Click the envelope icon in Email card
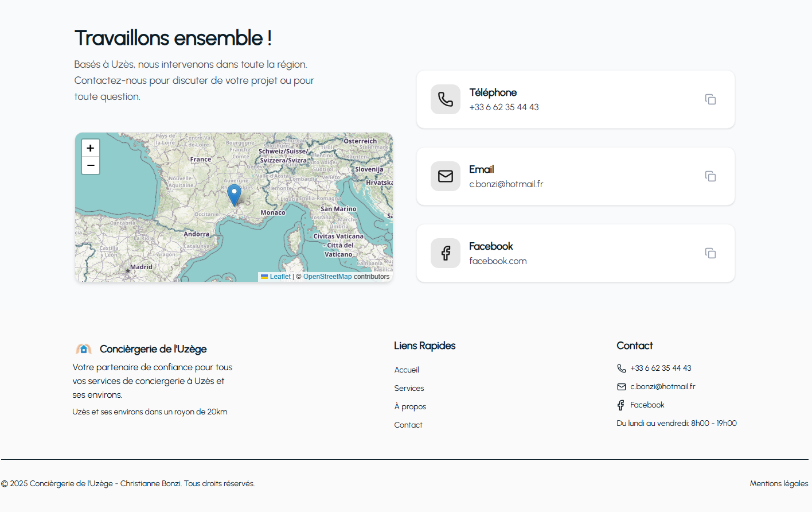 point(446,176)
